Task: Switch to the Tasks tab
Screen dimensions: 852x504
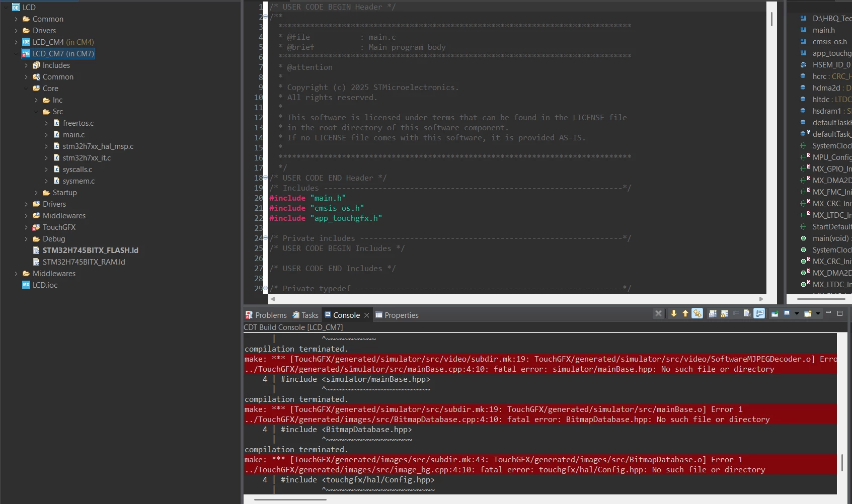Action: pyautogui.click(x=305, y=315)
